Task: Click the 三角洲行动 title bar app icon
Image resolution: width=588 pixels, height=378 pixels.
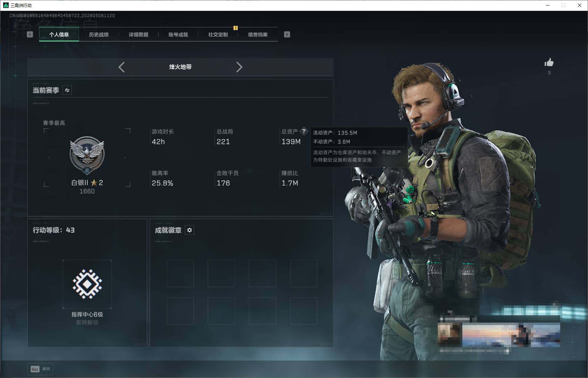Action: 6,5
